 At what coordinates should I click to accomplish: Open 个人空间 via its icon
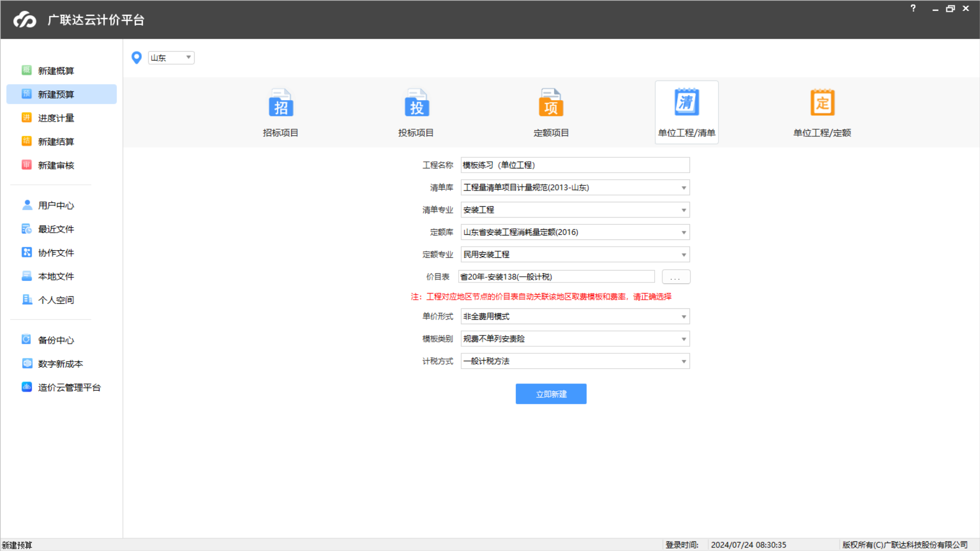27,300
